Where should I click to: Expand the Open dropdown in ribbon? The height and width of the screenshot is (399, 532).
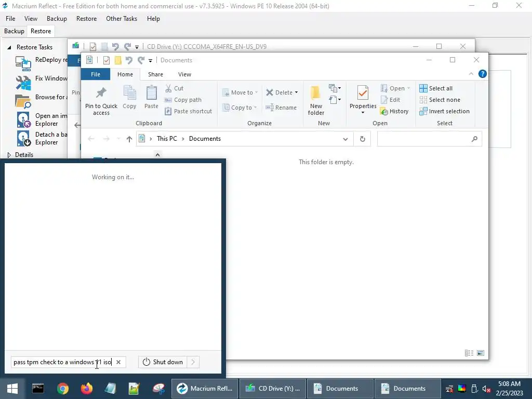pyautogui.click(x=408, y=88)
